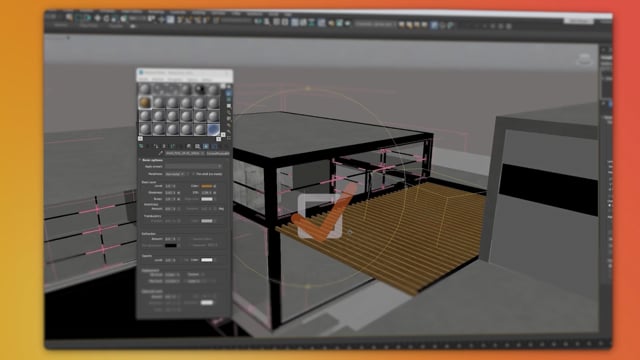
Task: Click the Mirror tool icon
Action: (257, 21)
